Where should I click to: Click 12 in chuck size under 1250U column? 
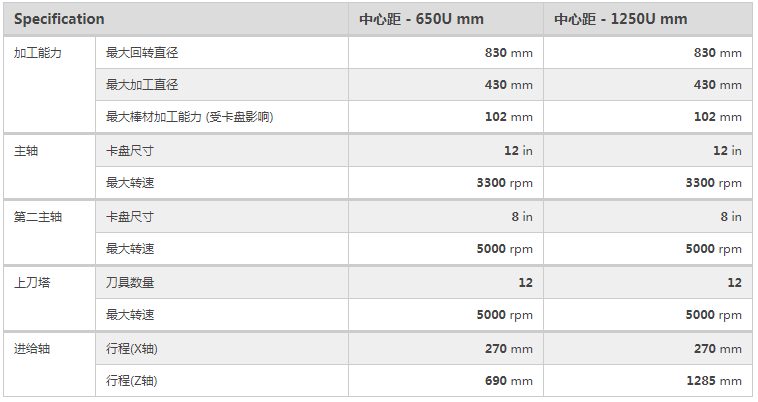[x=727, y=151]
